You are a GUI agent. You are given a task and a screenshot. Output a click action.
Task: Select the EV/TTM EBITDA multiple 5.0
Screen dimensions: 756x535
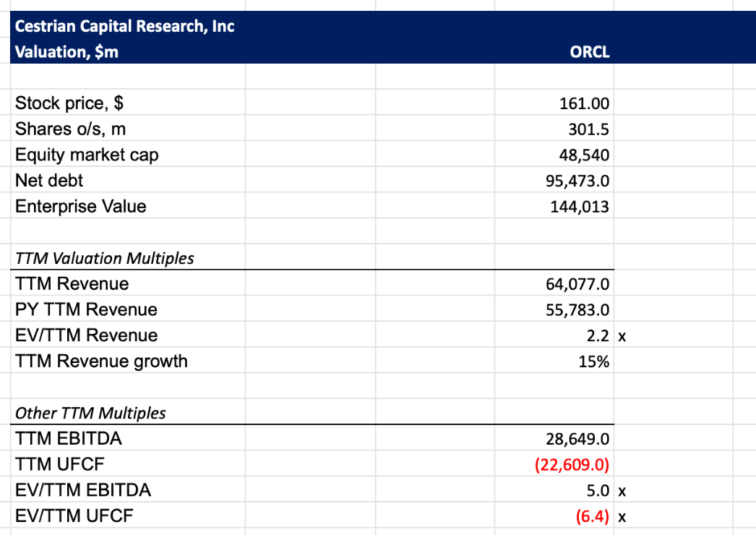point(597,491)
